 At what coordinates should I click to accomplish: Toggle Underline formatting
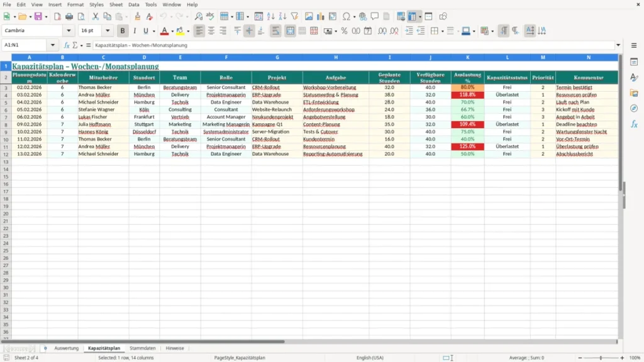point(145,31)
